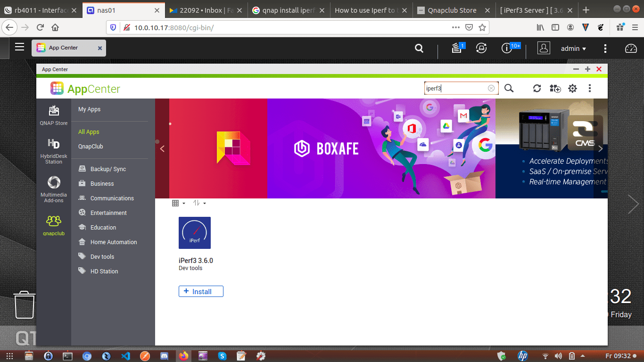Open the sort order dropdown
The image size is (644, 362).
[x=199, y=203]
